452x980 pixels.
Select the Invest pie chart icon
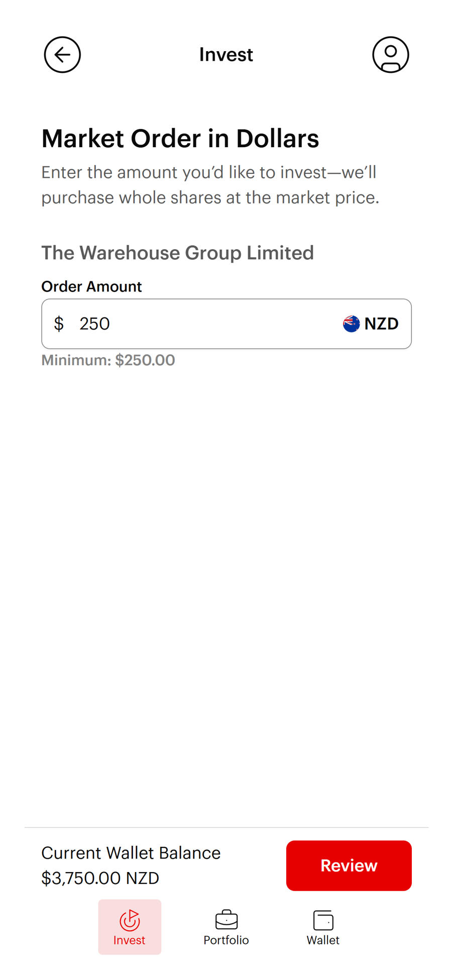pyautogui.click(x=130, y=918)
